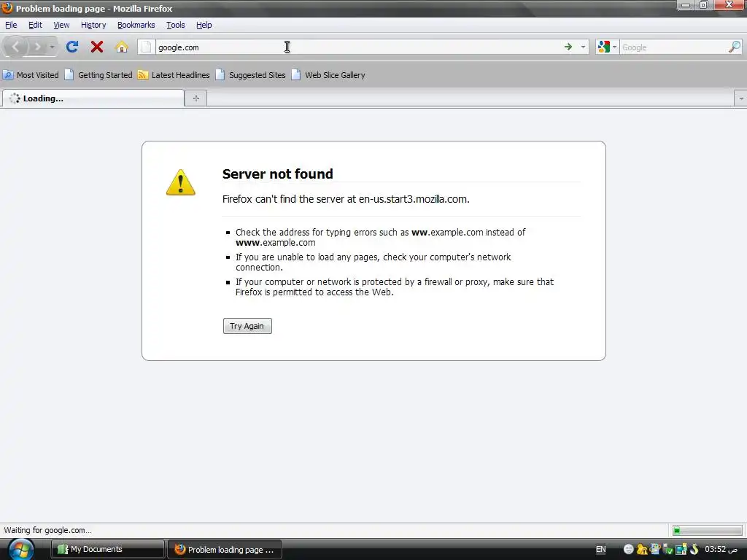747x560 pixels.
Task: Switch to My Documents taskbar window
Action: pos(108,549)
